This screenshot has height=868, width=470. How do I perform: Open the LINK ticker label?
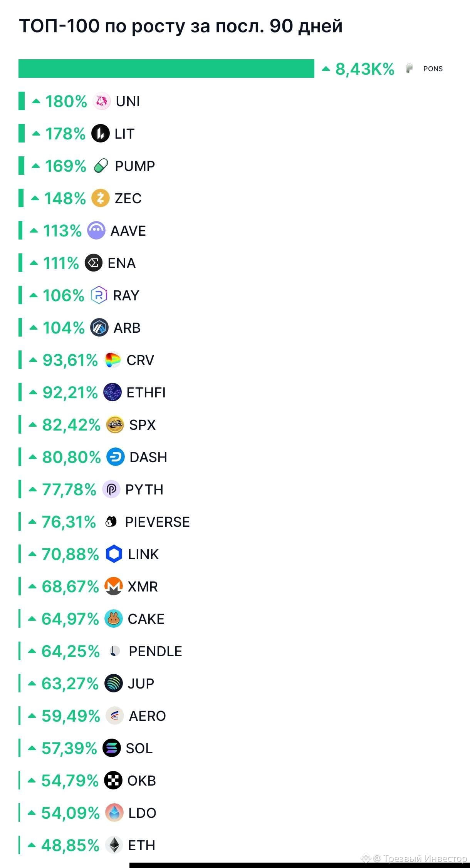(x=143, y=554)
